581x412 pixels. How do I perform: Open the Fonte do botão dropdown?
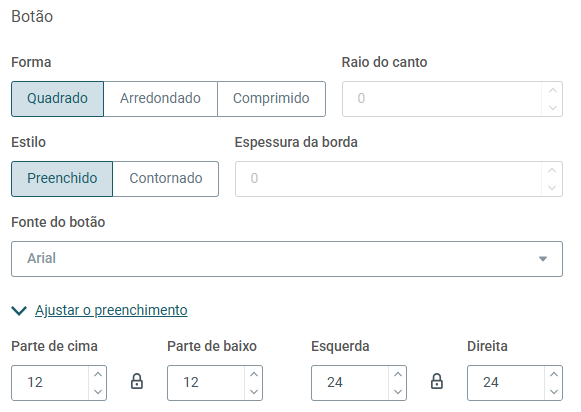(287, 259)
